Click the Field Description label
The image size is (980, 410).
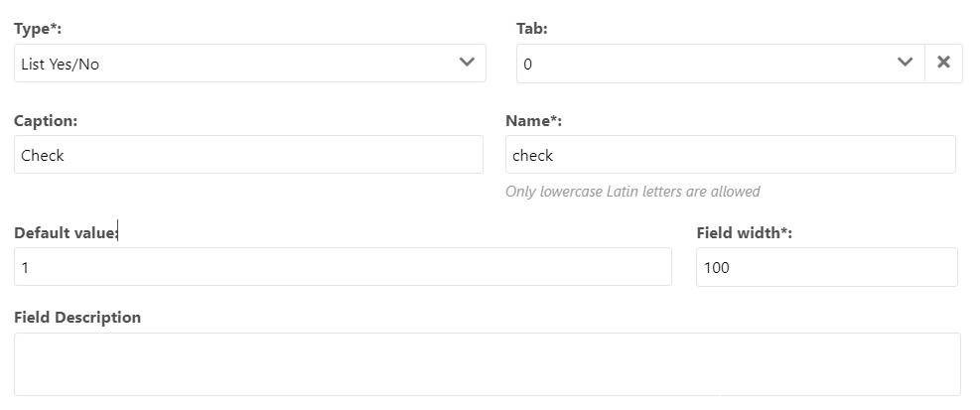(77, 318)
